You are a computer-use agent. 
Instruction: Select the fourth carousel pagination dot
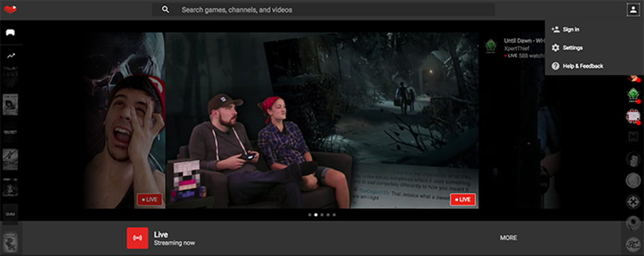pos(328,215)
